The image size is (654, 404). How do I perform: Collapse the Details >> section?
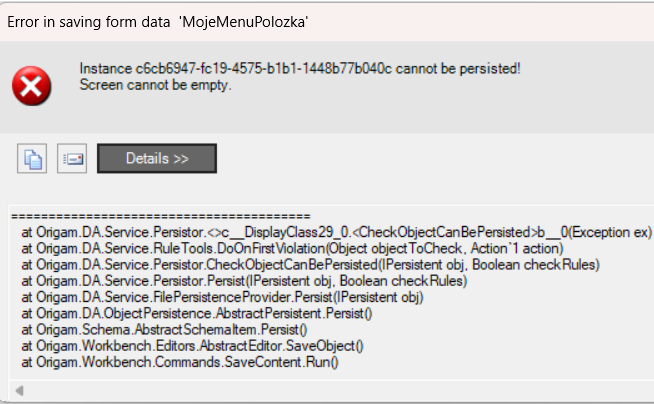point(157,158)
